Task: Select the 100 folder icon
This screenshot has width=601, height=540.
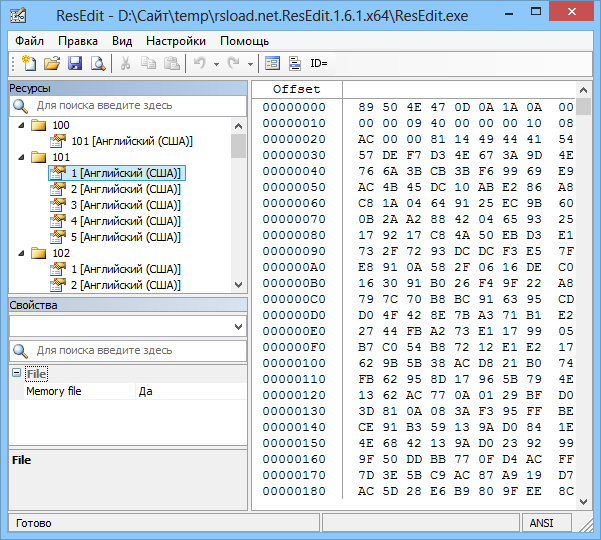Action: (39, 125)
